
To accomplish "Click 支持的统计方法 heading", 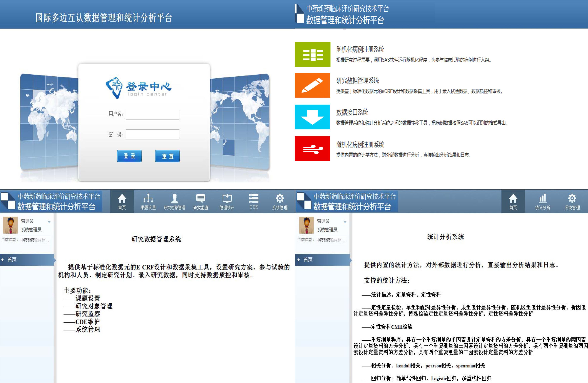I will tap(387, 281).
